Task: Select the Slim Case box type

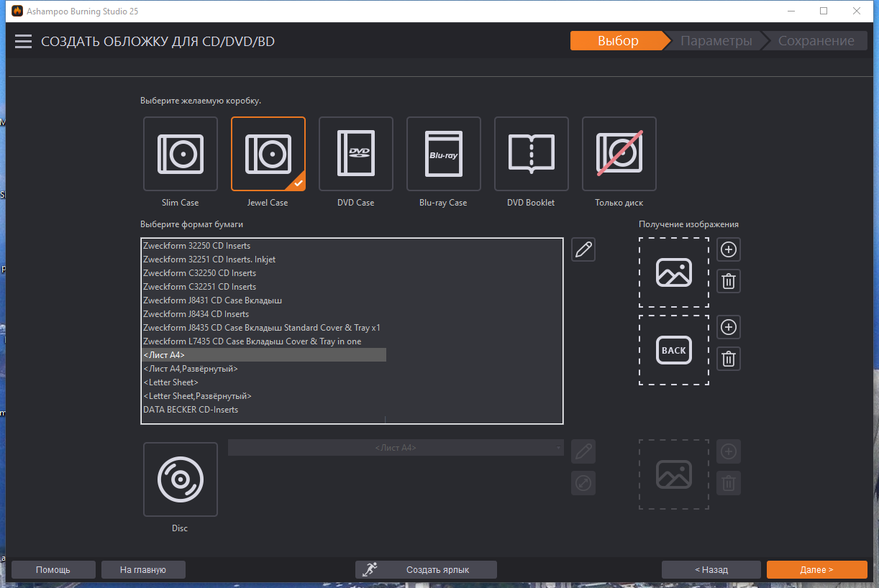Action: (x=180, y=154)
